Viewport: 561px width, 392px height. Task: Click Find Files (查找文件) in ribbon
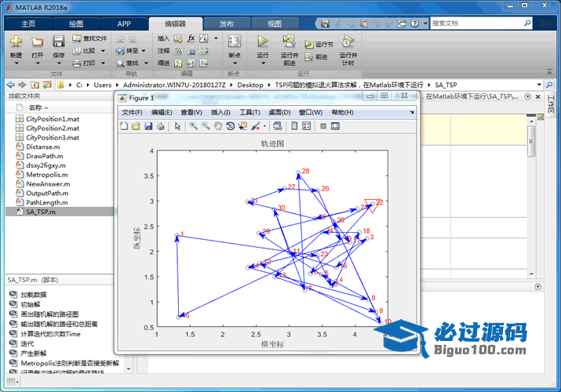click(x=89, y=38)
